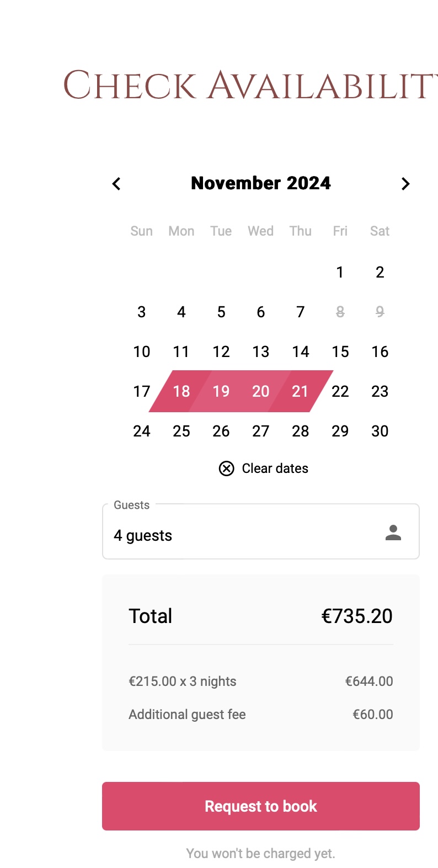Click date 5 in November
The height and width of the screenshot is (868, 438).
(x=221, y=312)
